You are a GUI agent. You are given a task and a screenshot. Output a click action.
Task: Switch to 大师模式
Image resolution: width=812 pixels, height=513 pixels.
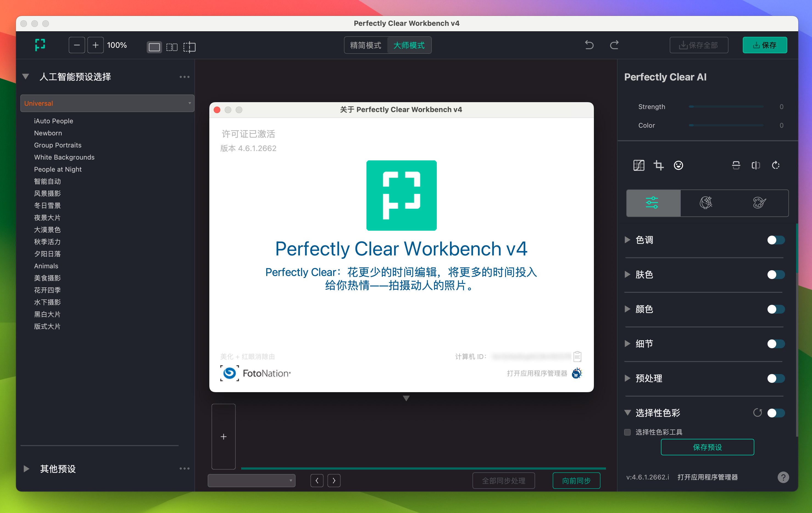(x=409, y=45)
